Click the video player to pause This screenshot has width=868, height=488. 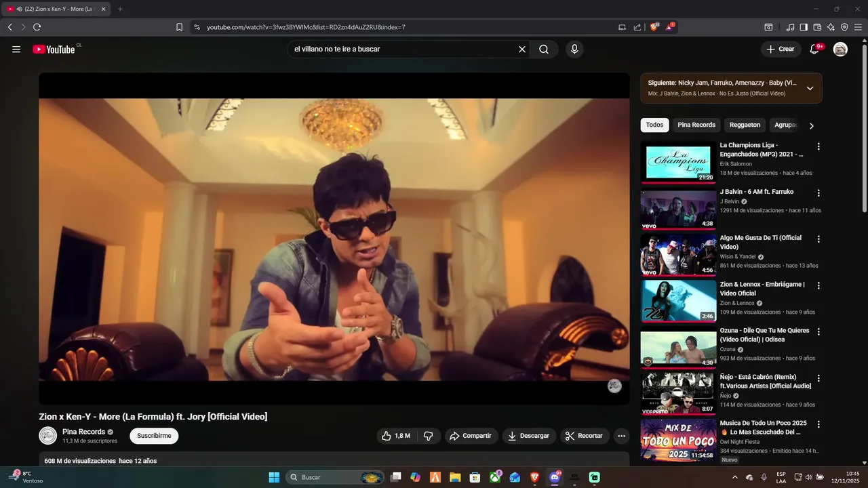click(x=334, y=239)
